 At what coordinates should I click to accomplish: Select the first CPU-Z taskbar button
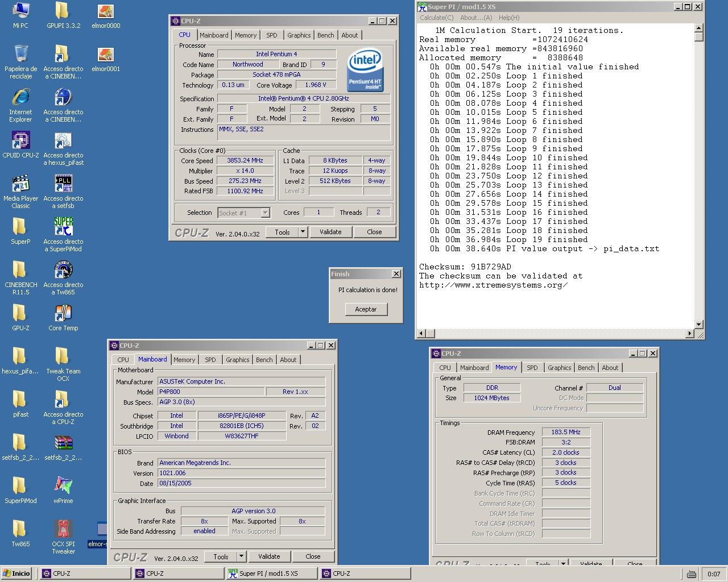pos(85,573)
